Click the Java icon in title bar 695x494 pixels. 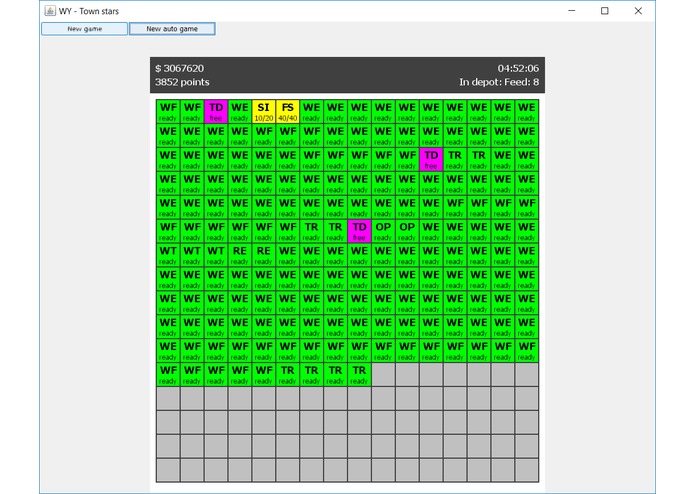click(50, 11)
